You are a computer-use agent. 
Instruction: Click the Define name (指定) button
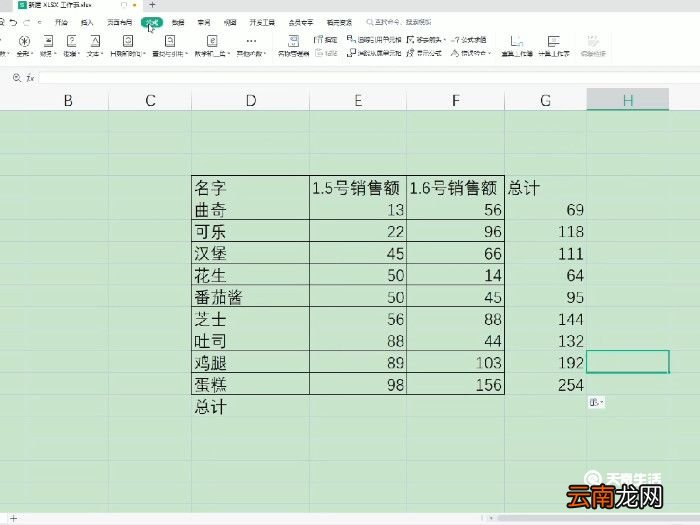coord(325,40)
